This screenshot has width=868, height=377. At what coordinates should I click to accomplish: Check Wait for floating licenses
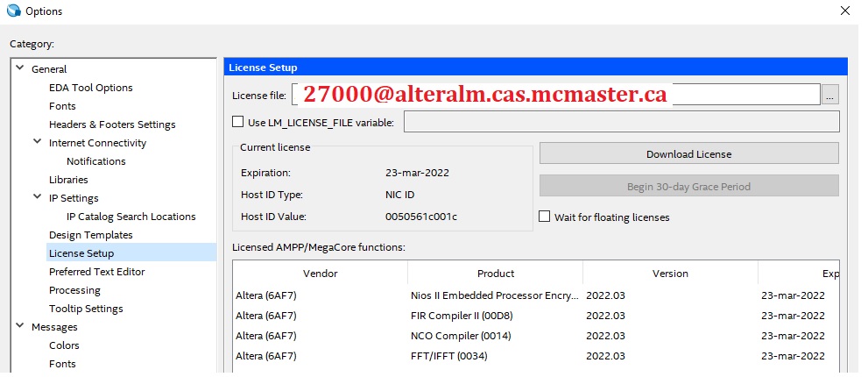tap(545, 217)
